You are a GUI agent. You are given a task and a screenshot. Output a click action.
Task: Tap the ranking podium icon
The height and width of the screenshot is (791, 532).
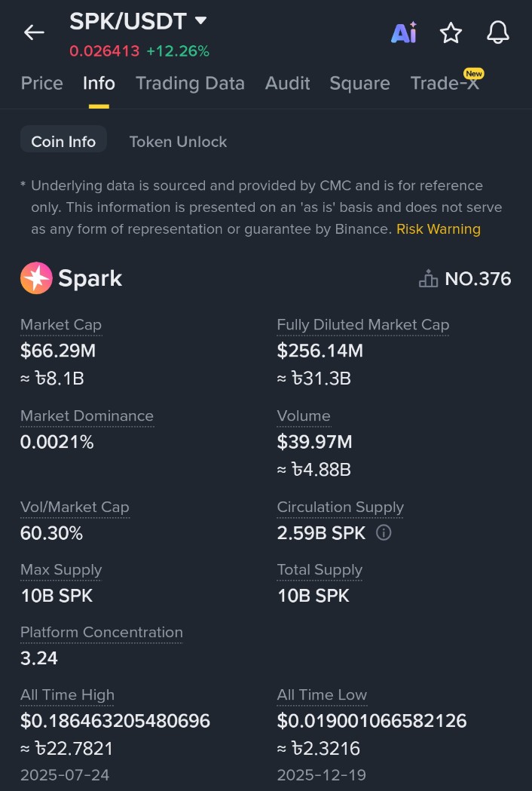pos(428,279)
